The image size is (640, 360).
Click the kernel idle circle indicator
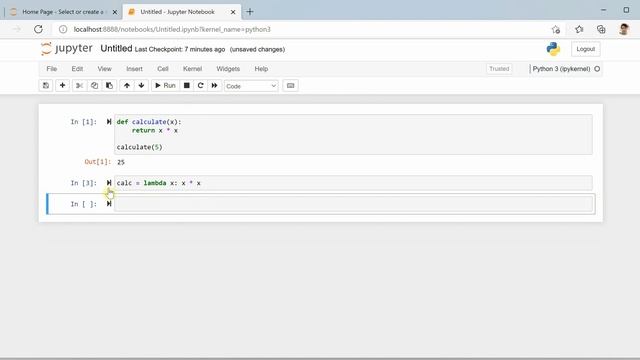(597, 69)
